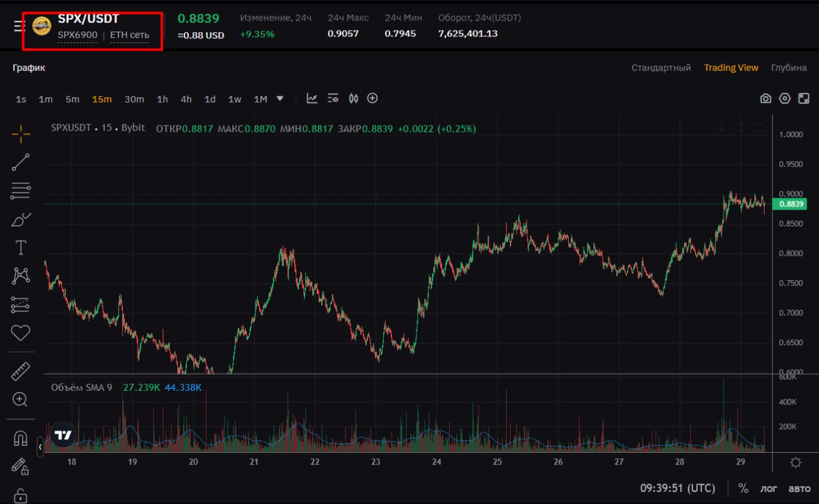Open the UTC time zone selector
The height and width of the screenshot is (504, 819).
pyautogui.click(x=678, y=488)
